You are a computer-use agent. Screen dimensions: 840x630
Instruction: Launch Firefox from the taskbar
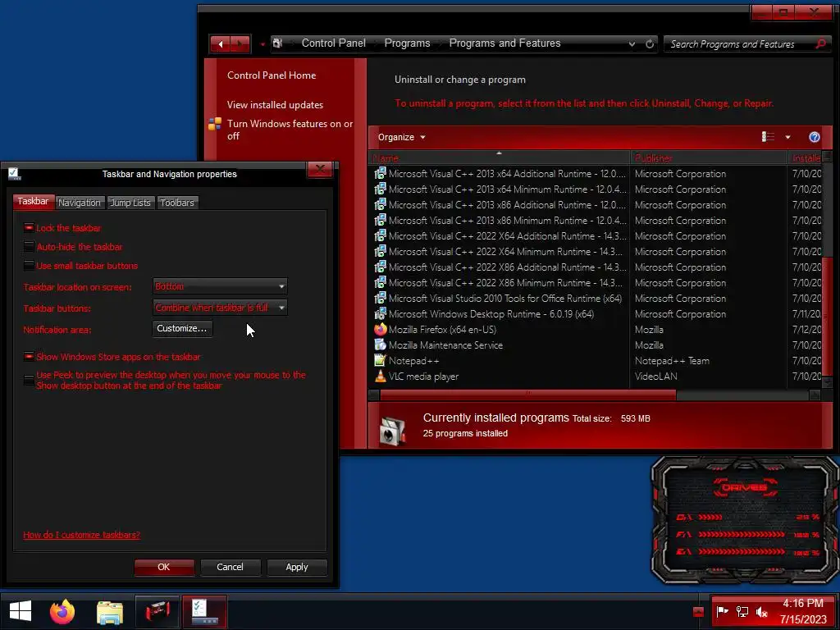coord(62,611)
